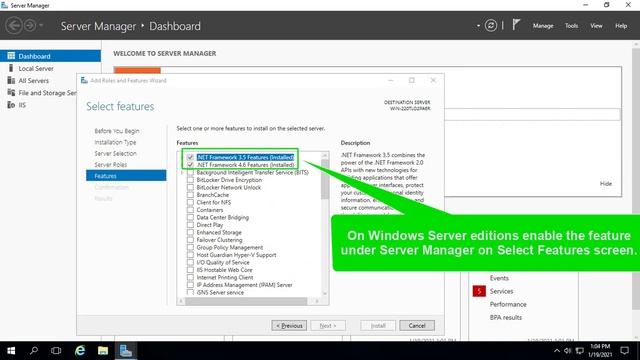640x360 pixels.
Task: Select Internet Printing Client row text
Action: tap(224, 278)
